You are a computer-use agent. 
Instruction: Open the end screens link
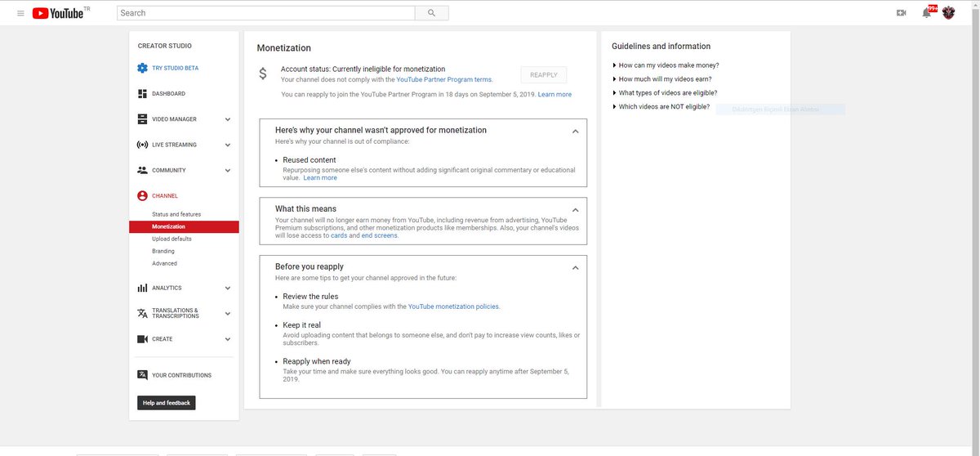[x=380, y=235]
